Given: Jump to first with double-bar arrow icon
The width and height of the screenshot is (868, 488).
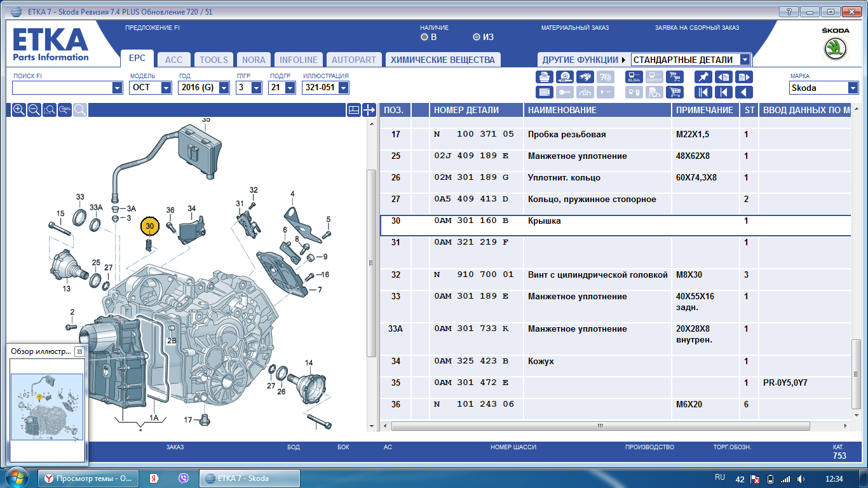Looking at the screenshot, I should (x=703, y=92).
